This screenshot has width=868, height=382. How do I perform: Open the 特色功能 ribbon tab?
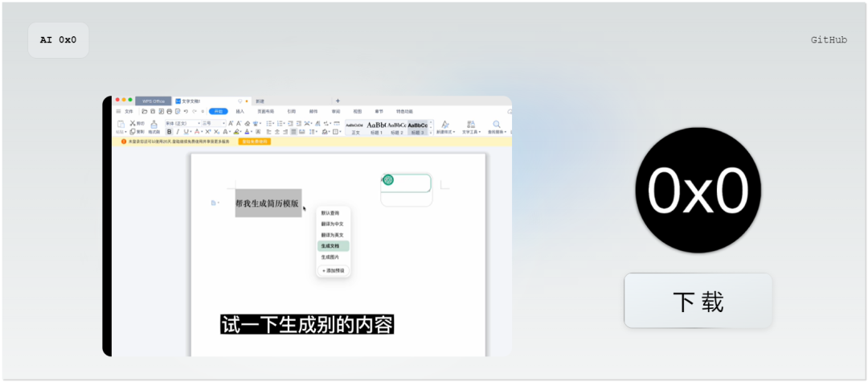click(404, 111)
